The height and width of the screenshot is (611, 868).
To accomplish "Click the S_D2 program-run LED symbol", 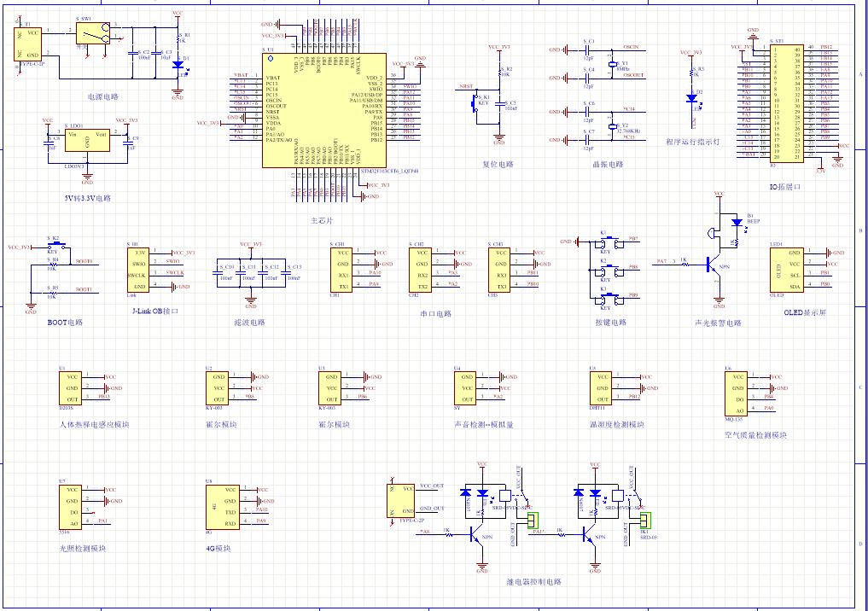I will click(x=692, y=98).
